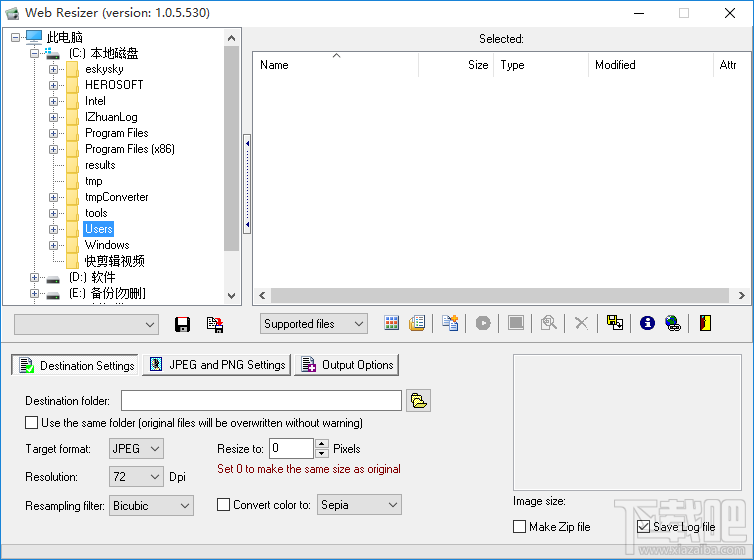
Task: Click the D: drive icon
Action: tap(53, 278)
